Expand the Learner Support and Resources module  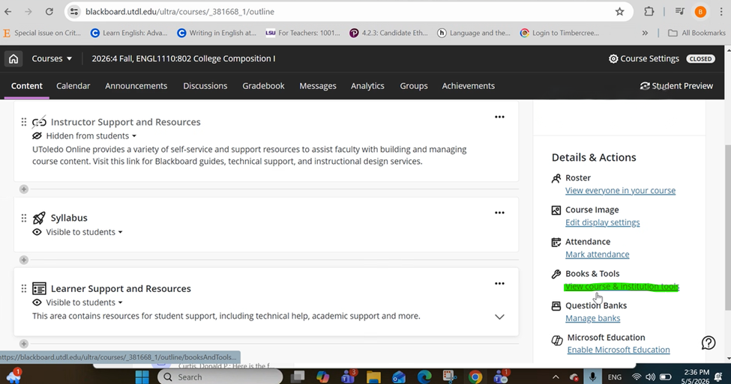(x=499, y=317)
